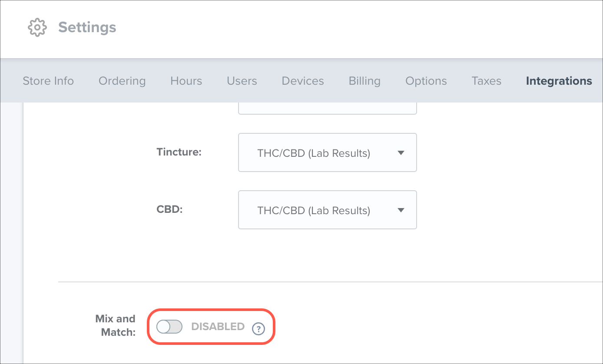603x364 pixels.
Task: Enable the Mix and Match toggle
Action: 169,327
